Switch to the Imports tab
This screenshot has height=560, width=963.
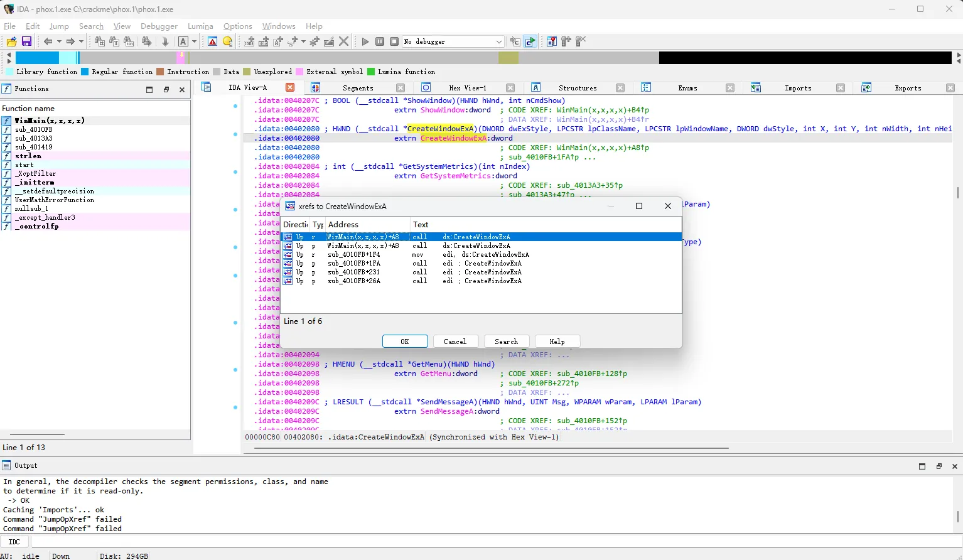click(x=798, y=88)
